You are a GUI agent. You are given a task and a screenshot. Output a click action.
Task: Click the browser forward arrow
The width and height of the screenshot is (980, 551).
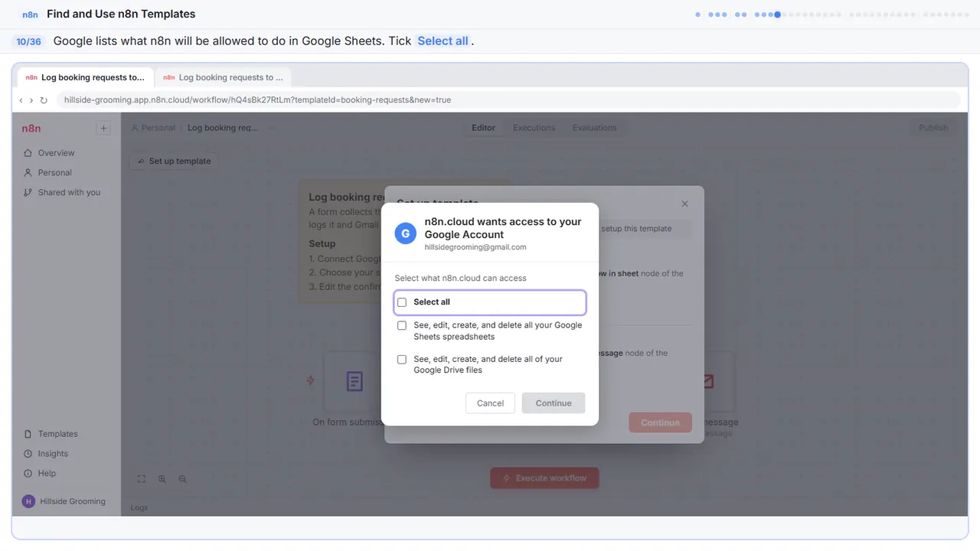tap(31, 100)
